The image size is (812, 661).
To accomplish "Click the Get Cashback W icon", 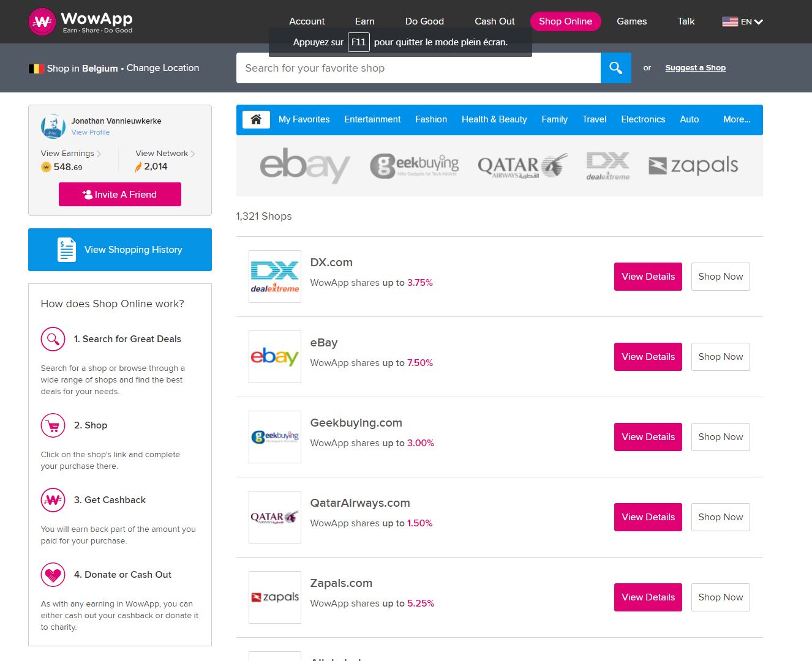I will pyautogui.click(x=53, y=500).
